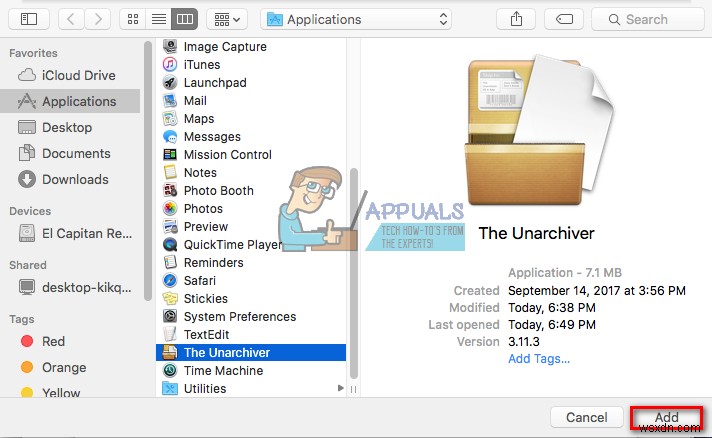Click the Reminders app icon
Image resolution: width=712 pixels, height=438 pixels.
170,262
